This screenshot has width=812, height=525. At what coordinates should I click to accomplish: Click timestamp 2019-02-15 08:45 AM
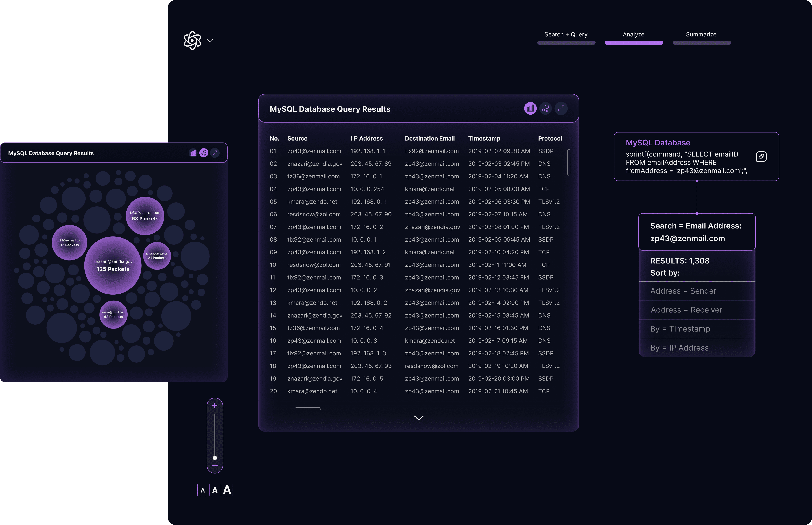coord(498,315)
